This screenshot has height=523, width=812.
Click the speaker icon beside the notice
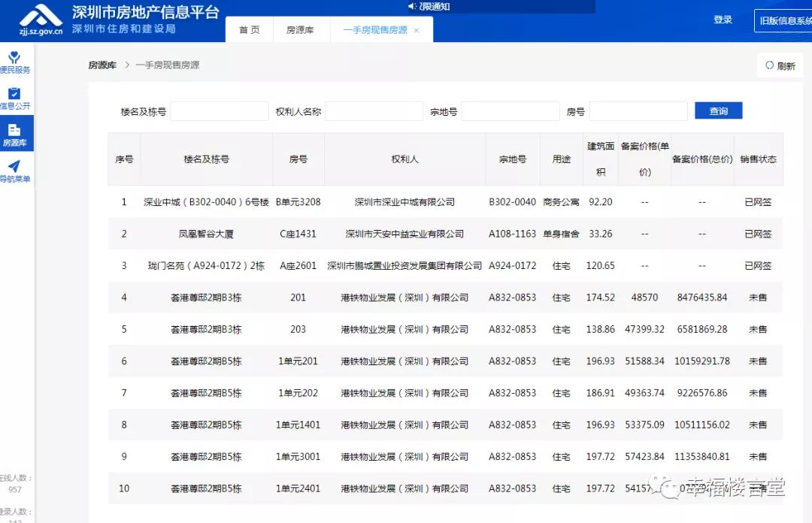click(x=412, y=6)
